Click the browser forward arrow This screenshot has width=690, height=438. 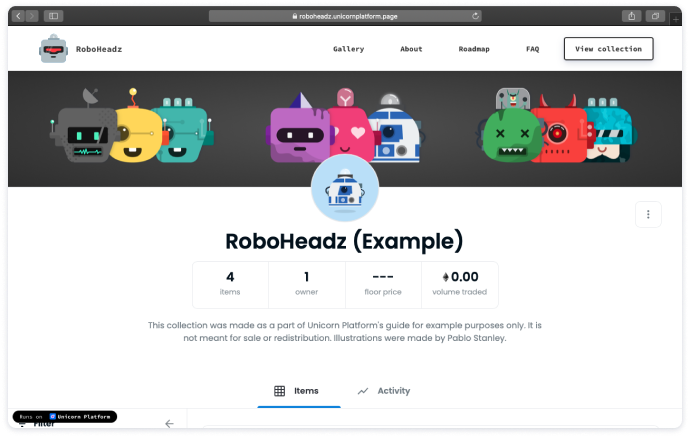(x=32, y=16)
